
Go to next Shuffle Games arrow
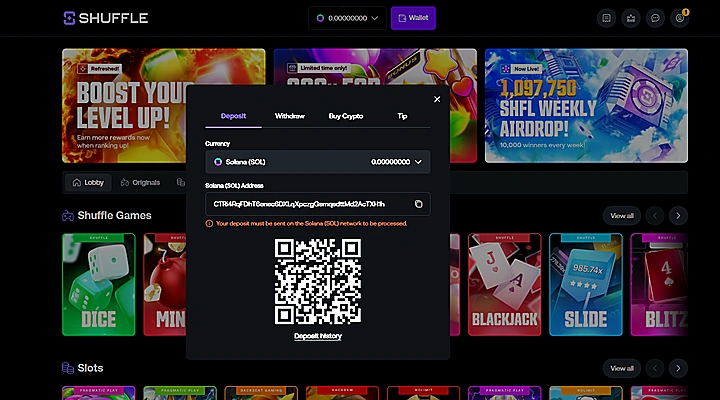coord(678,216)
